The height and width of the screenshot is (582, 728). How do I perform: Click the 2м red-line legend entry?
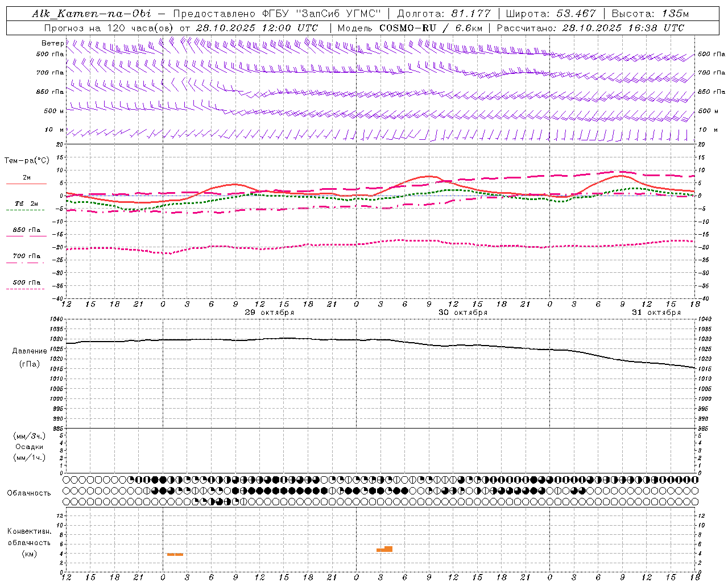tap(27, 178)
